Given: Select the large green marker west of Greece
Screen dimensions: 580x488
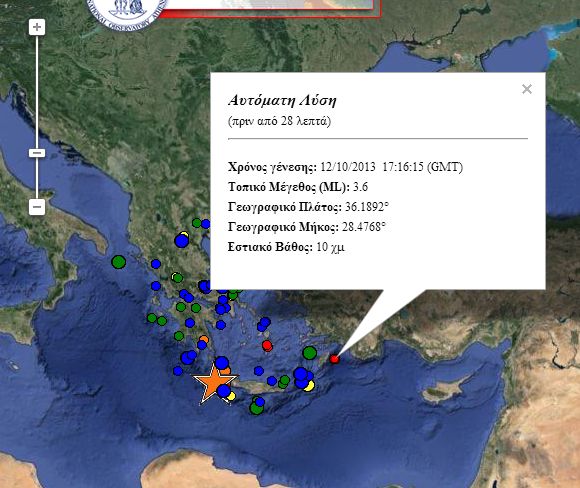Looking at the screenshot, I should [119, 262].
